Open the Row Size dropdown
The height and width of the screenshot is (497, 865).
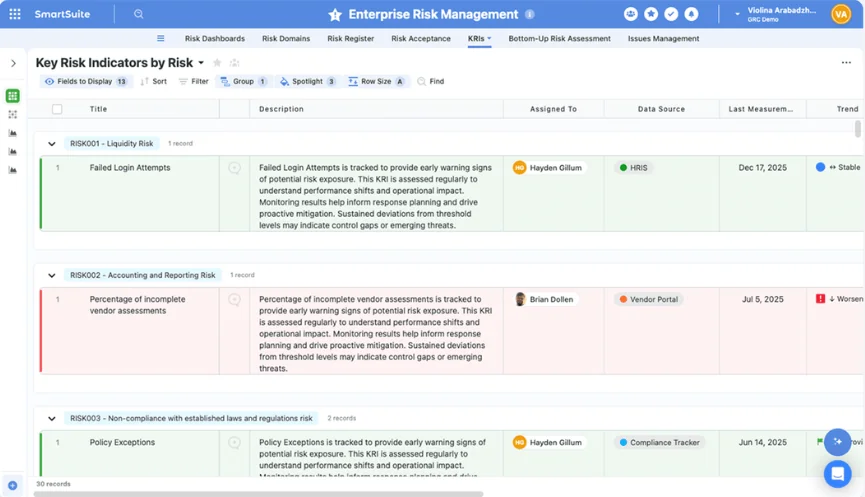pos(377,82)
